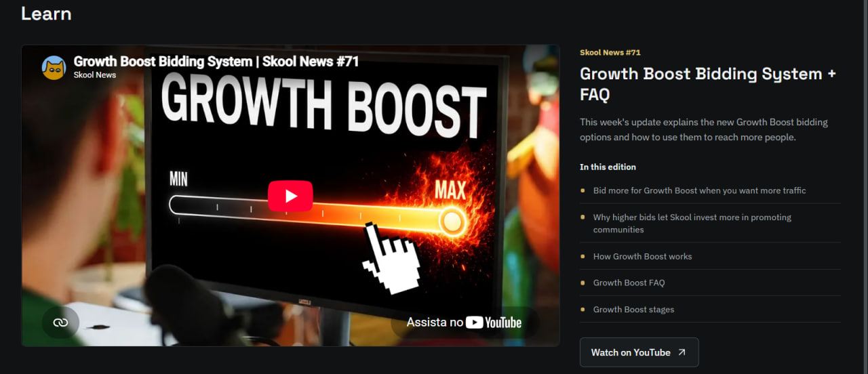This screenshot has width=868, height=374.
Task: Click the description 'This week's update explains...' text
Action: point(704,129)
